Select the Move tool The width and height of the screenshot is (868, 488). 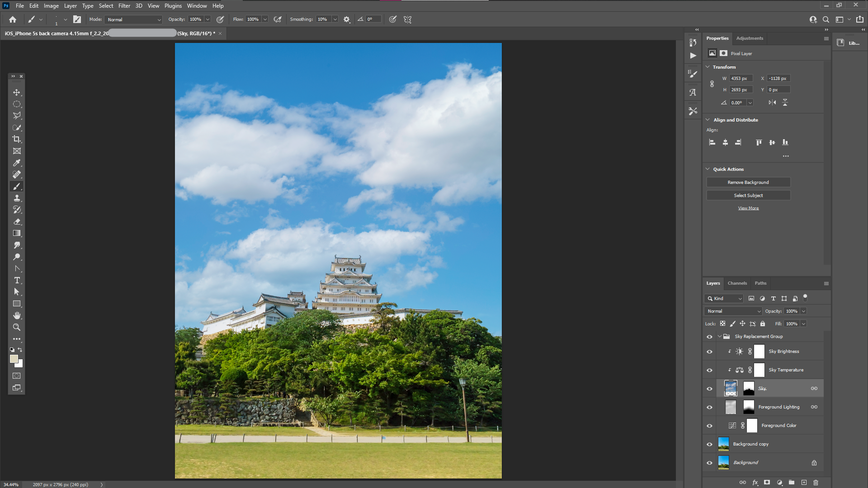tap(17, 92)
